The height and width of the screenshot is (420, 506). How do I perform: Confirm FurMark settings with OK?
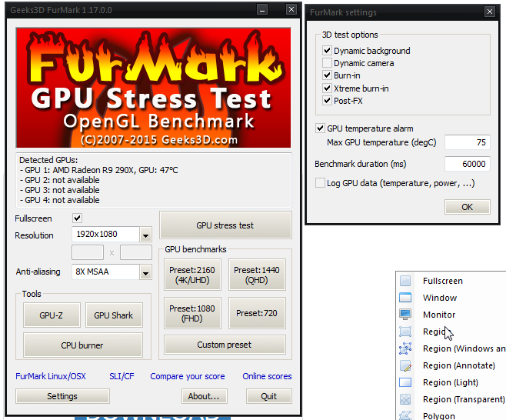tap(468, 207)
